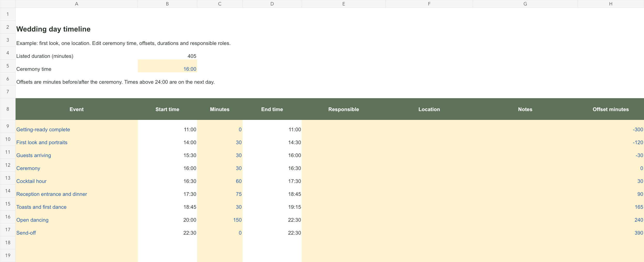Click the End time header cell
Screen dimensions: 644x262
(272, 109)
